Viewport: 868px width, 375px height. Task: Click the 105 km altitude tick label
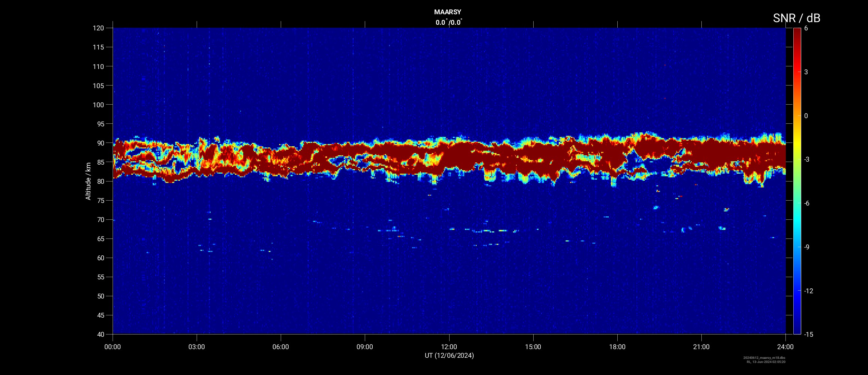pos(98,86)
